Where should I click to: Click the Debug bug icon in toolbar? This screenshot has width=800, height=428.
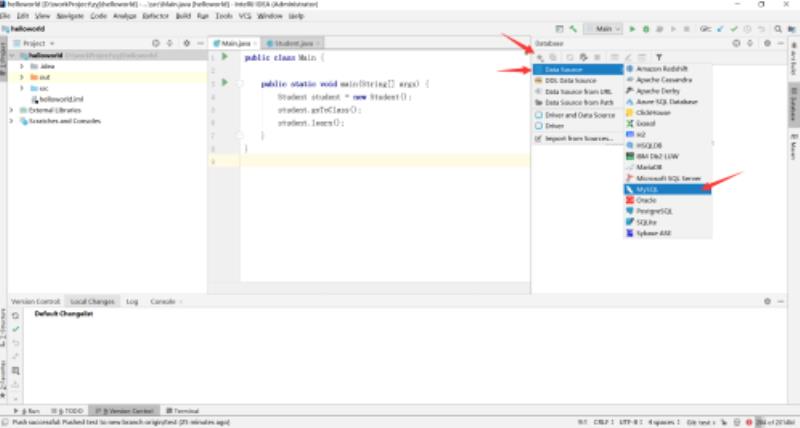646,29
